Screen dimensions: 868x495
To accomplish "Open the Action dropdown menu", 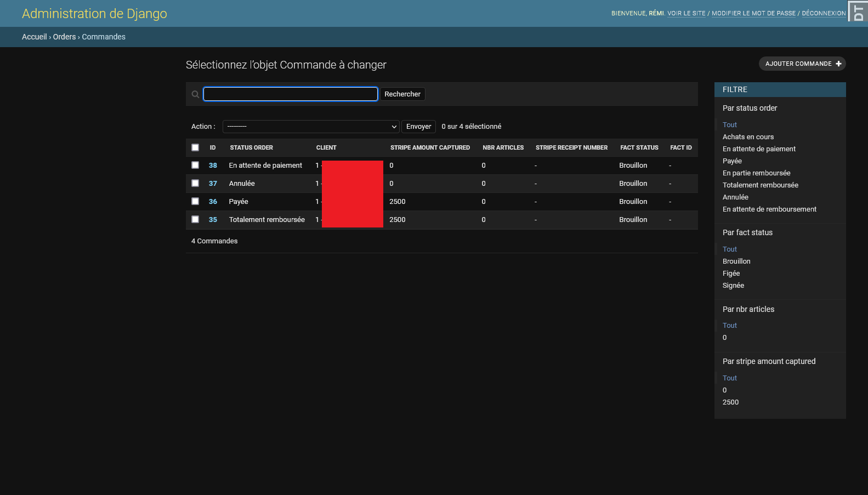I will [310, 127].
